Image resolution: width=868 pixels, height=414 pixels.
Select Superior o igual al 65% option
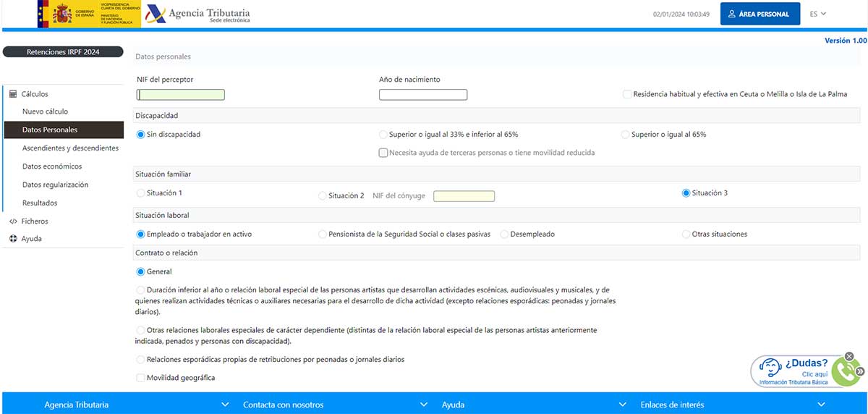coord(626,135)
